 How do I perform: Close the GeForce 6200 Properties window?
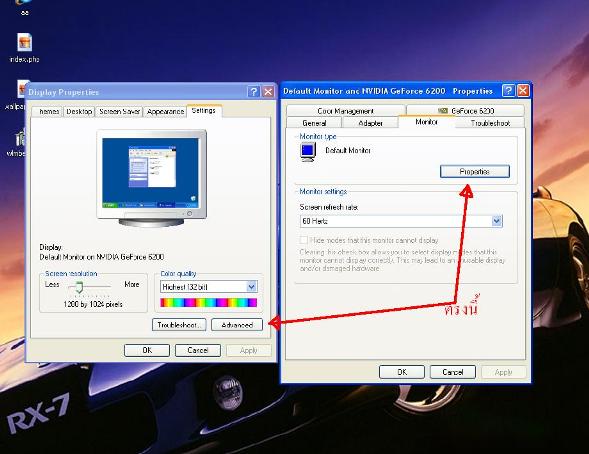pos(523,90)
